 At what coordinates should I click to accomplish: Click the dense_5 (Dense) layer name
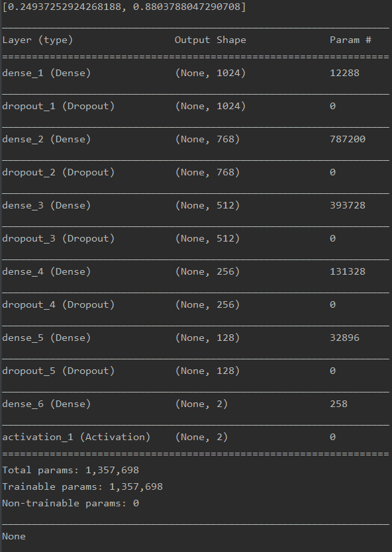[x=46, y=338]
